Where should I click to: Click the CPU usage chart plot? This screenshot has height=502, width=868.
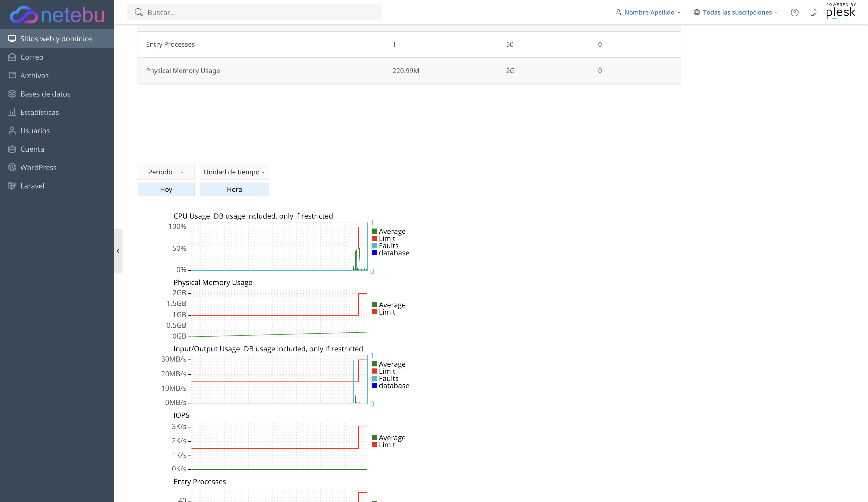279,246
